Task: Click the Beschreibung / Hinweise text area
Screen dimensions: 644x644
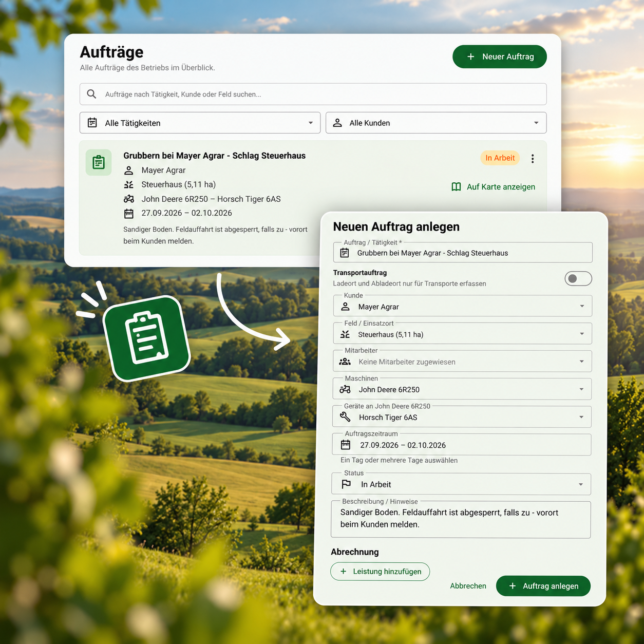Action: click(x=461, y=520)
